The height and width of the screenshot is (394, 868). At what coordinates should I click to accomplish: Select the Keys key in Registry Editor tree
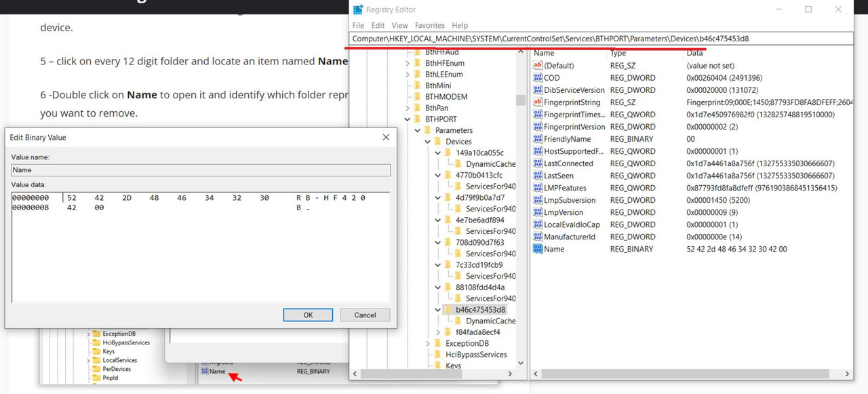click(453, 366)
